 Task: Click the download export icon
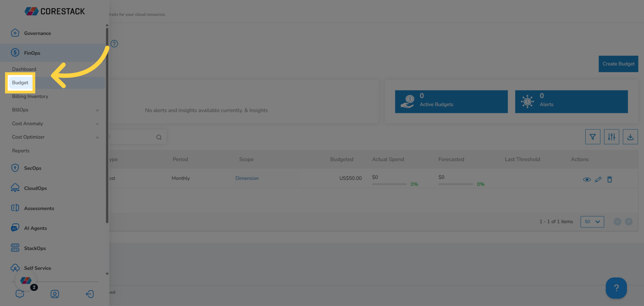(x=630, y=137)
